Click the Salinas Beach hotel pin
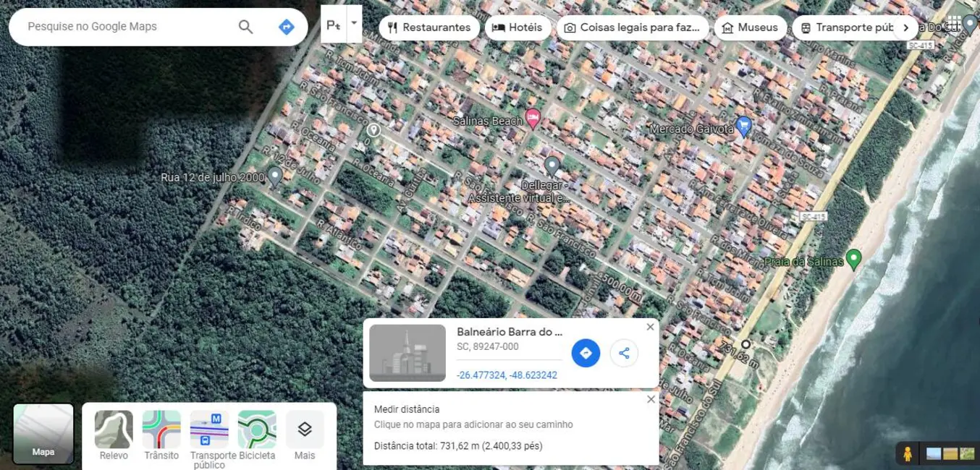This screenshot has width=980, height=470. (x=533, y=116)
